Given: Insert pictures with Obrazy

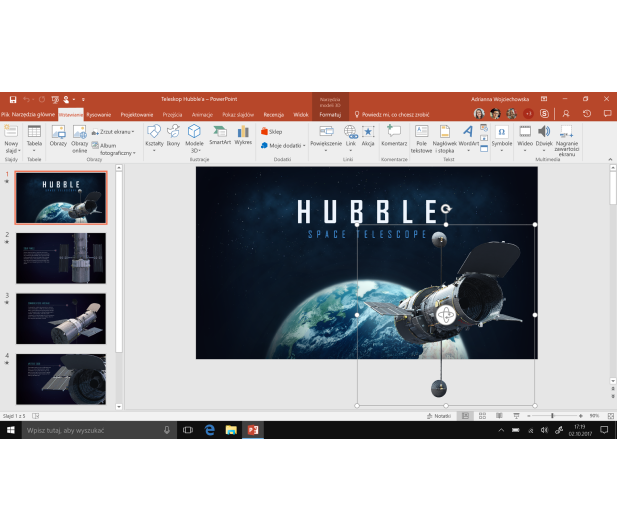Looking at the screenshot, I should pyautogui.click(x=58, y=136).
